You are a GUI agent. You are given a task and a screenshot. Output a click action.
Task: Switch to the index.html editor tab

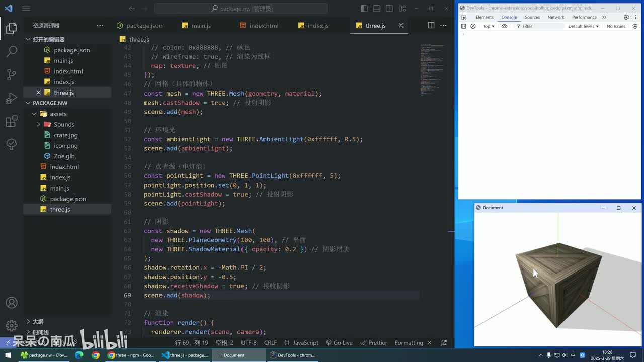click(x=263, y=26)
